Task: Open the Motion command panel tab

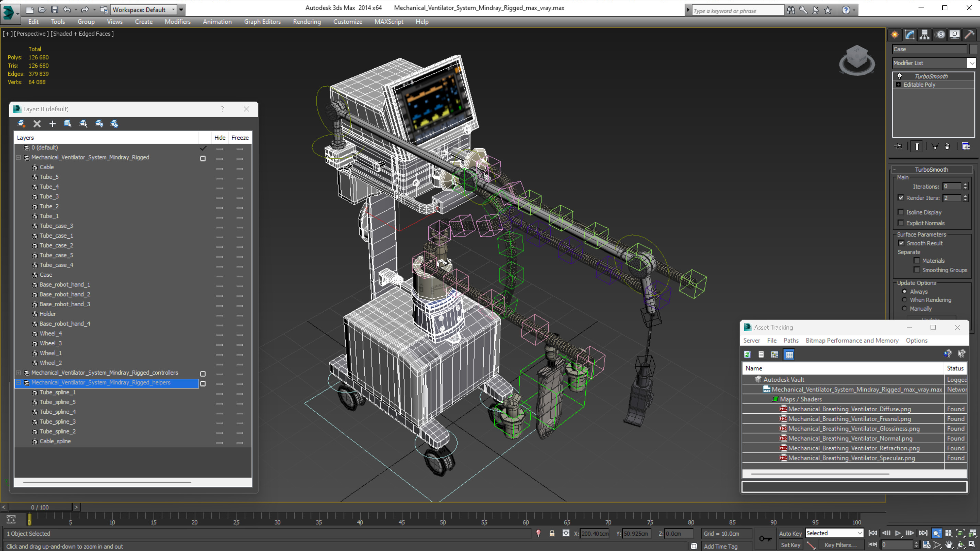Action: 940,35
